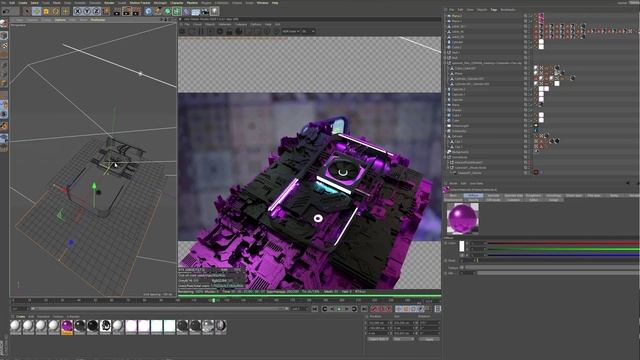Image resolution: width=640 pixels, height=360 pixels.
Task: Click the Go to End playback icon
Action: [364, 309]
